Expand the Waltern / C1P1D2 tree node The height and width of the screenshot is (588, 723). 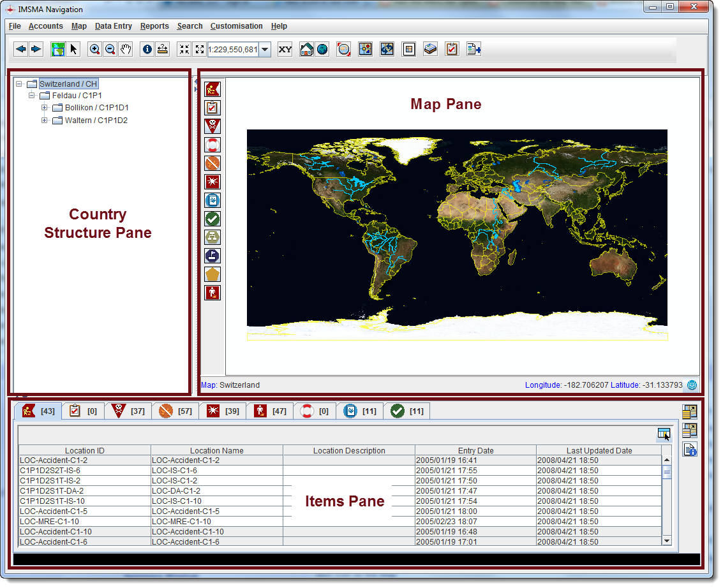(45, 121)
